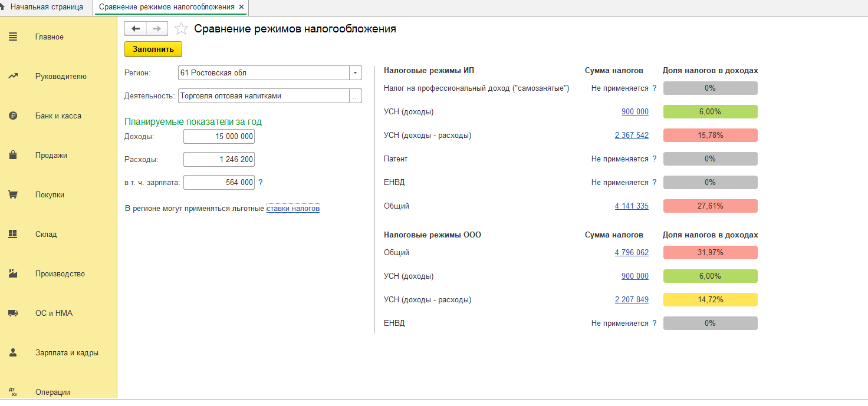Click help question mark next to зарплата
The height and width of the screenshot is (406, 868).
[261, 183]
